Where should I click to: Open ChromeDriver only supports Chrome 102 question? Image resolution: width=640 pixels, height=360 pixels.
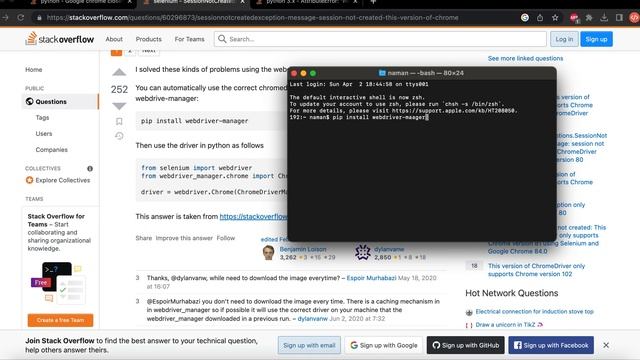pos(536,270)
